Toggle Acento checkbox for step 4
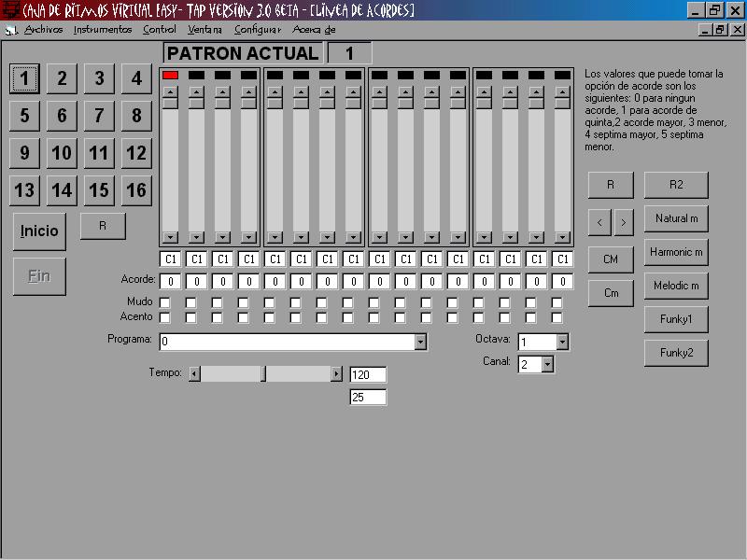Viewport: 747px width, 560px height. click(x=243, y=317)
